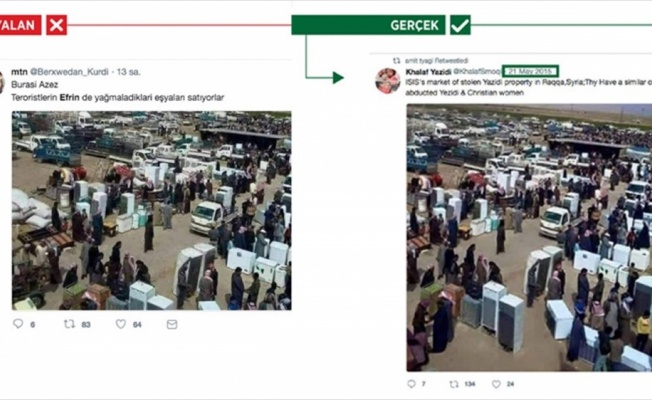652x400 pixels.
Task: Click the 13 sa. timestamp on the mtn tweet
Action: point(128,72)
